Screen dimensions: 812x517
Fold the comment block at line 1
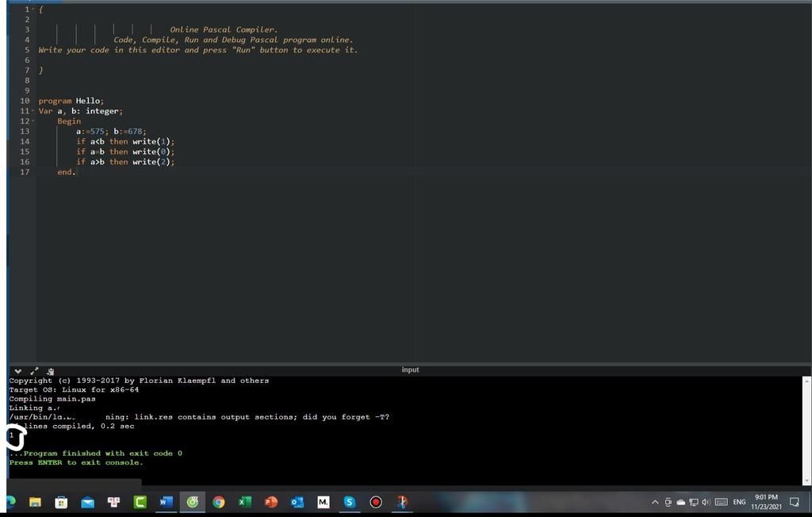pyautogui.click(x=33, y=10)
